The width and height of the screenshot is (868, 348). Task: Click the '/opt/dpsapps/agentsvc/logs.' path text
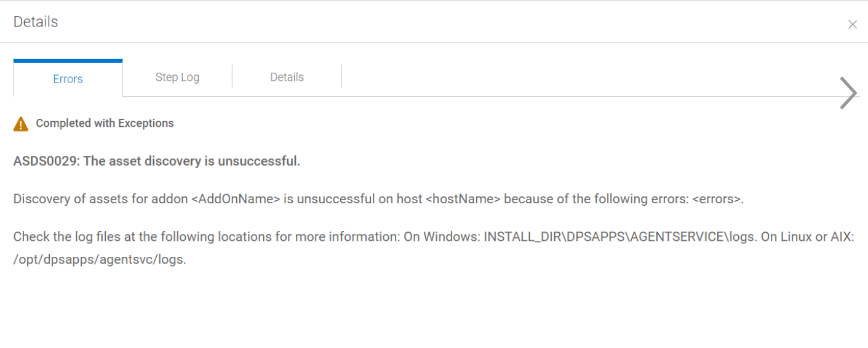100,259
